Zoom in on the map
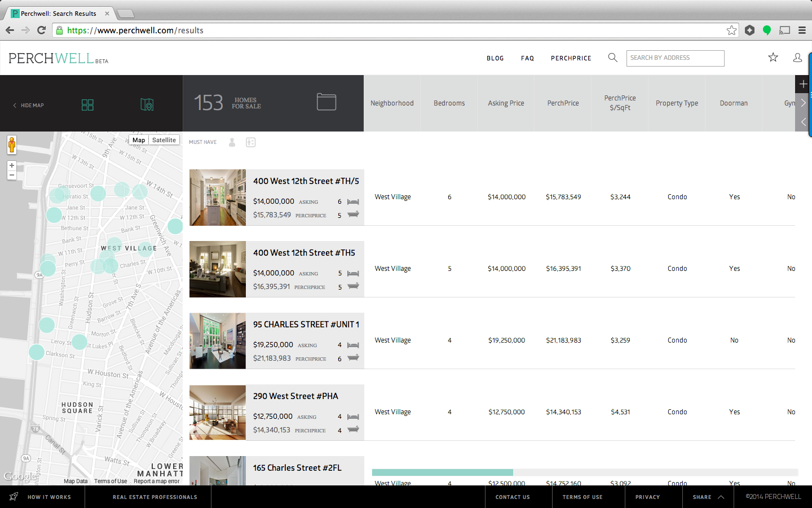The width and height of the screenshot is (812, 508). pyautogui.click(x=12, y=166)
